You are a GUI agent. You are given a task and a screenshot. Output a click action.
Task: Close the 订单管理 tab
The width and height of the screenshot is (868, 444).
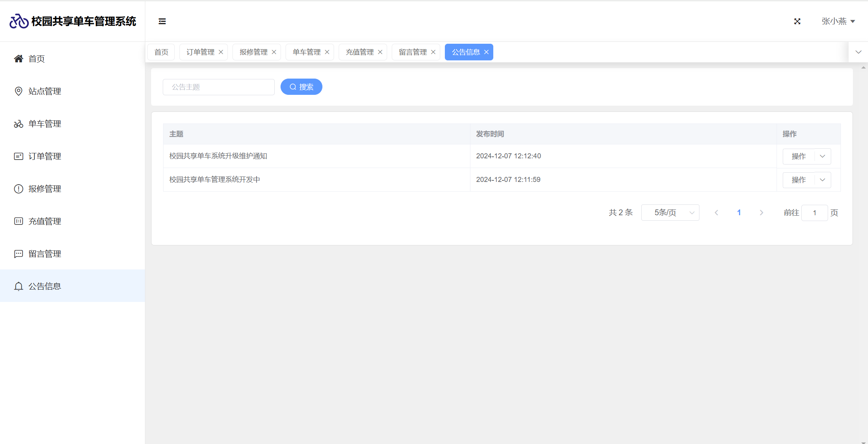(x=221, y=52)
